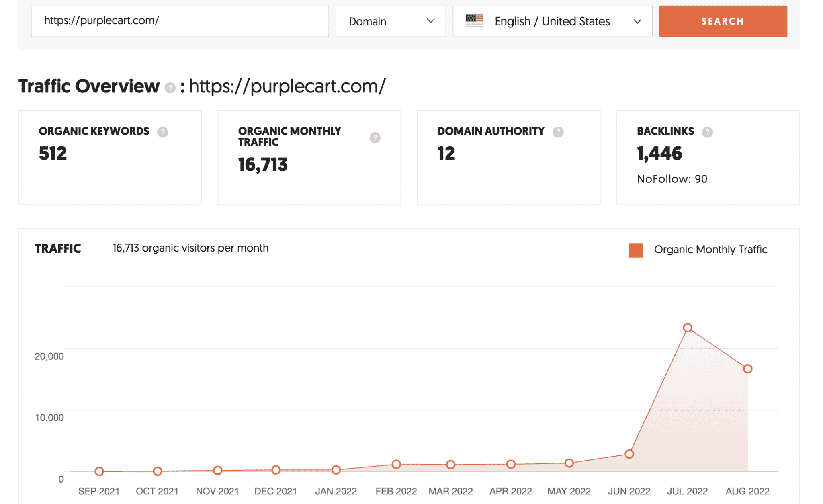Click the JUL 2022 peak data point

point(687,328)
